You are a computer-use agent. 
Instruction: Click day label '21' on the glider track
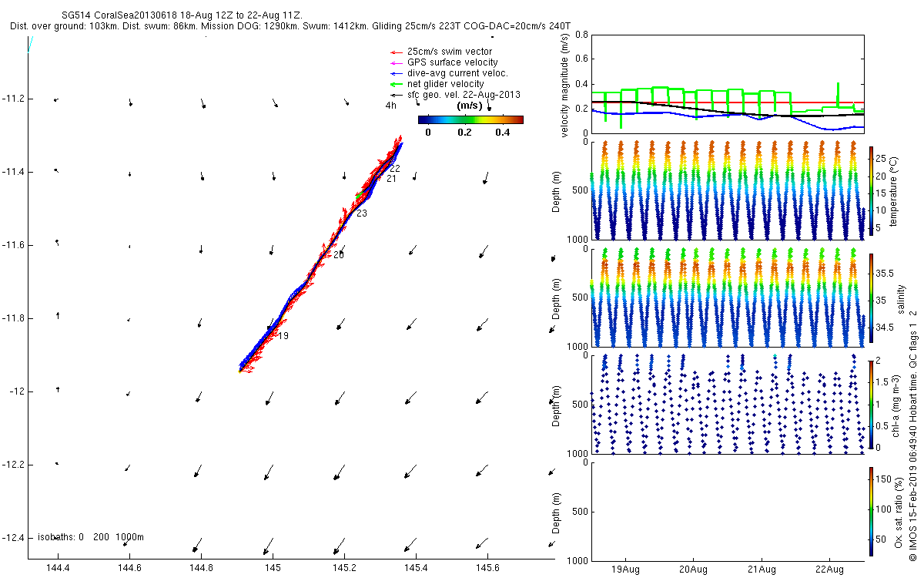(x=391, y=179)
